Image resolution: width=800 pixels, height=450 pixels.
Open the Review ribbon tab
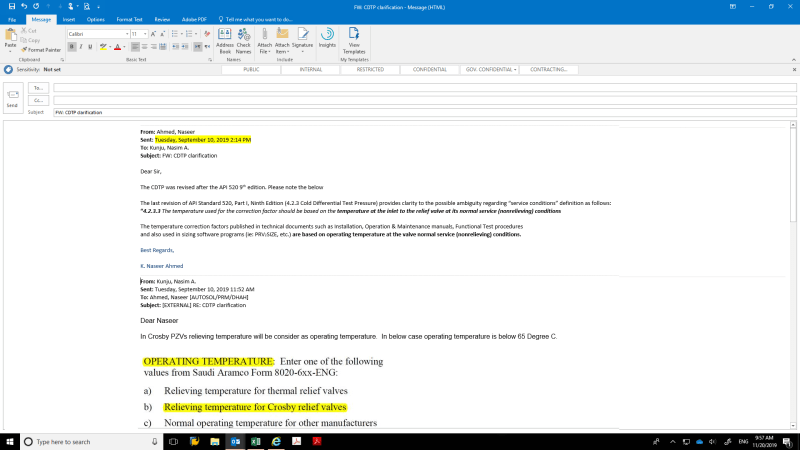(x=162, y=19)
